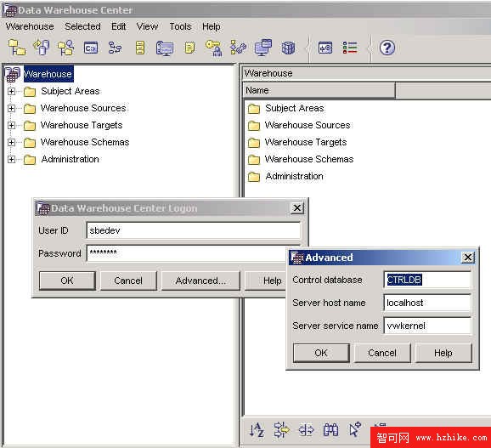Expand the Warehouse Schemas tree node
491x448 pixels.
pyautogui.click(x=11, y=142)
